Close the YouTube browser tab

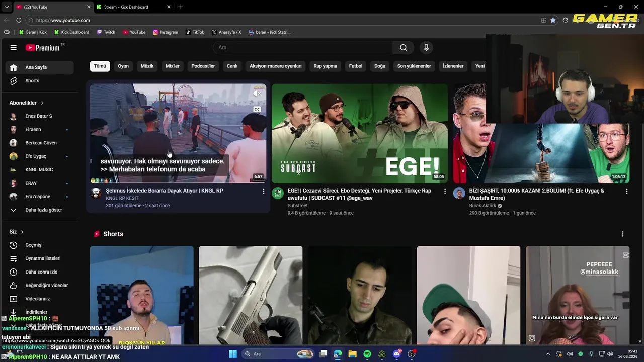pos(89,7)
